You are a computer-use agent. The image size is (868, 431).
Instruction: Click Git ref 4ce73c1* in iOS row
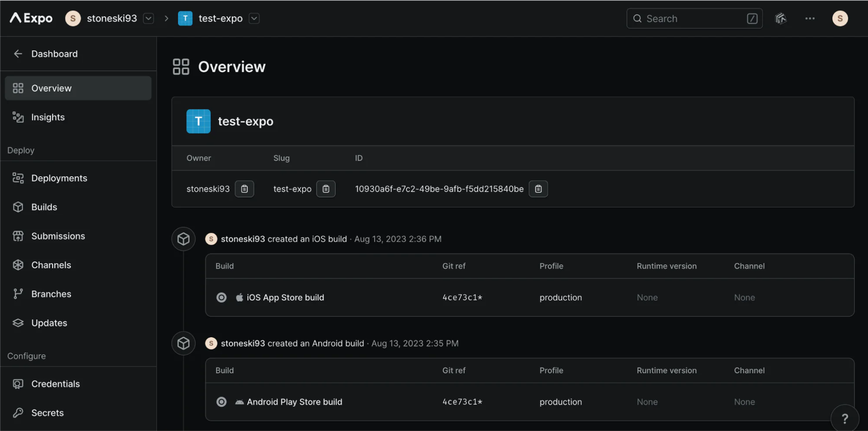(462, 297)
